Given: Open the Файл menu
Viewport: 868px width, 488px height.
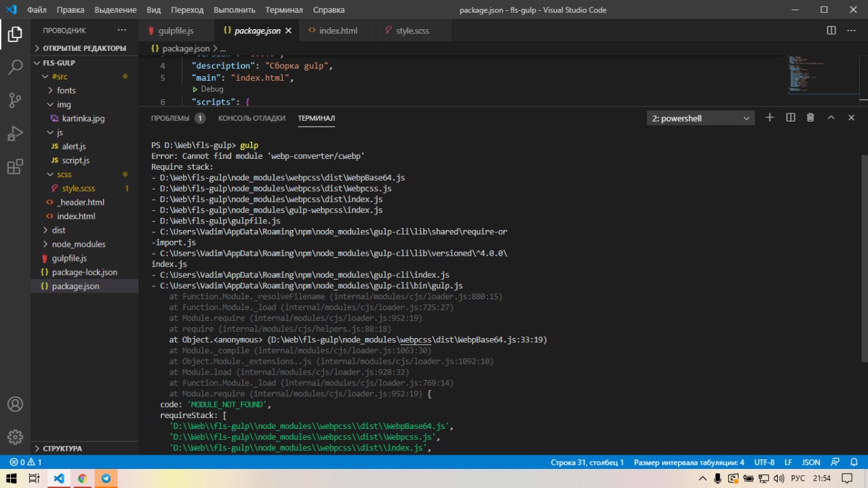Looking at the screenshot, I should click(37, 10).
